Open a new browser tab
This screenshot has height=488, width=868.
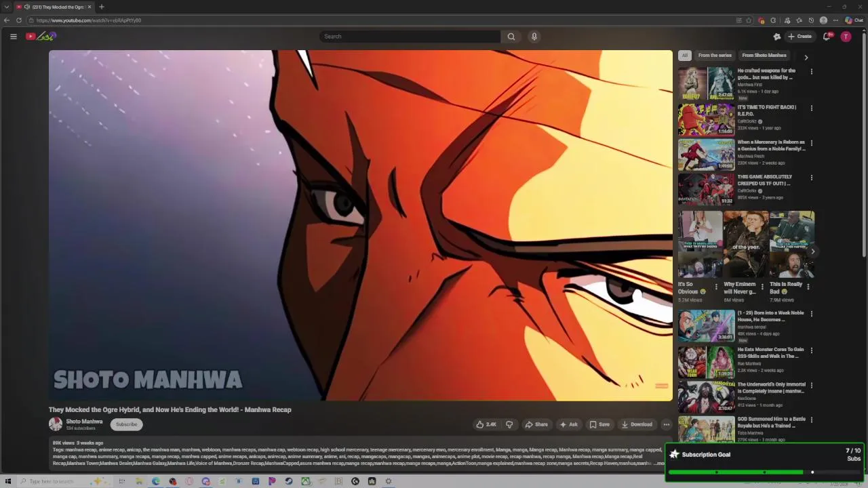pyautogui.click(x=102, y=7)
